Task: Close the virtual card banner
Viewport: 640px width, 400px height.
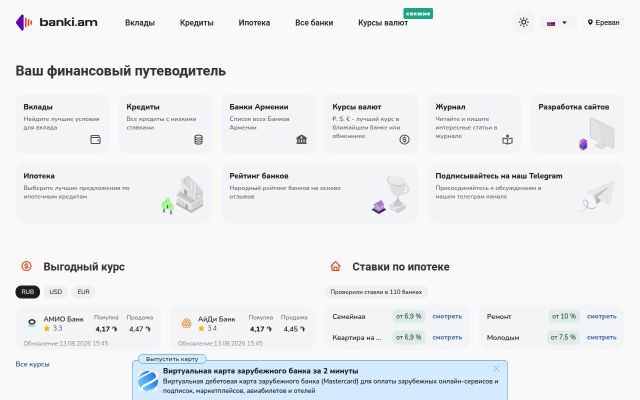Action: click(x=496, y=369)
